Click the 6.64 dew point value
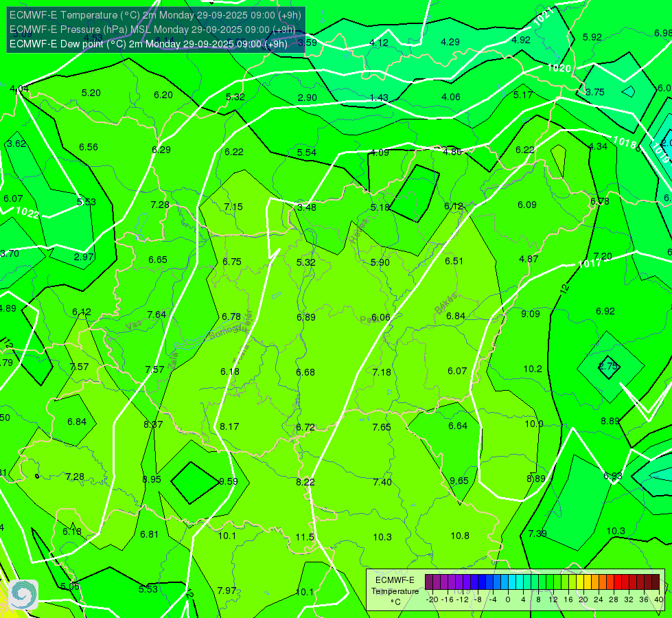The image size is (672, 618). pyautogui.click(x=458, y=426)
